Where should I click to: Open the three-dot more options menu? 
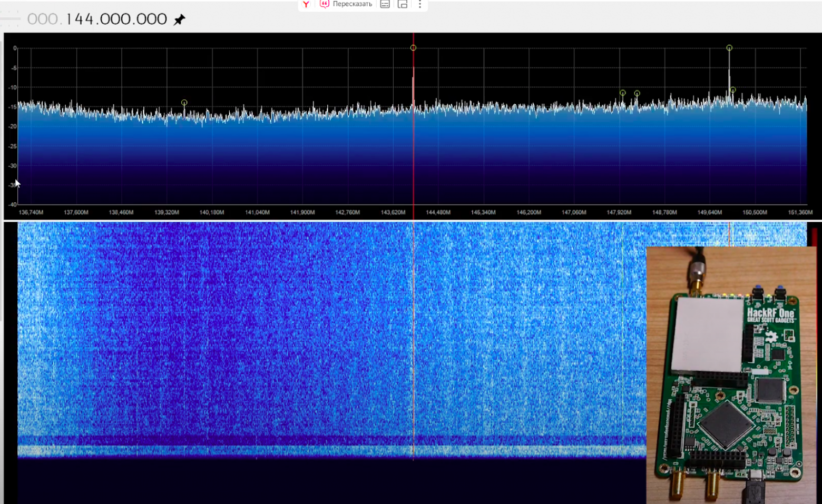(x=420, y=4)
